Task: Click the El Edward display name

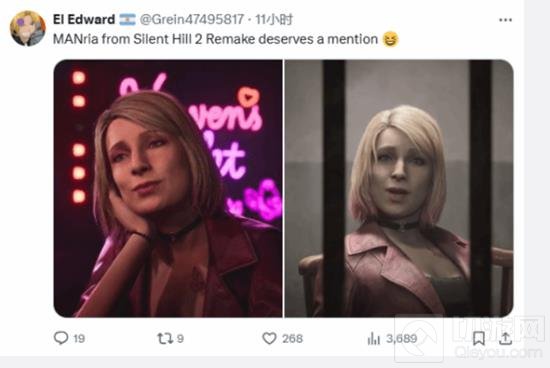Action: click(84, 19)
